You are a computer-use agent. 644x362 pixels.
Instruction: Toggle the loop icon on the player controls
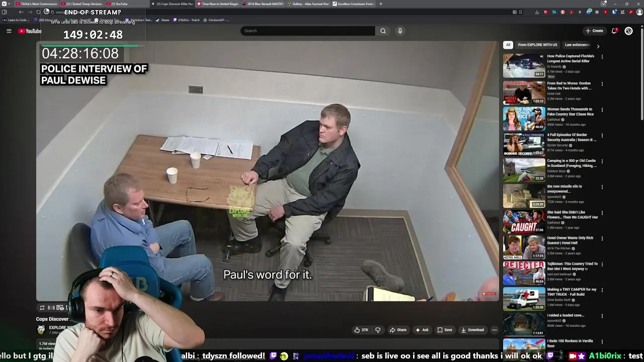(42, 308)
